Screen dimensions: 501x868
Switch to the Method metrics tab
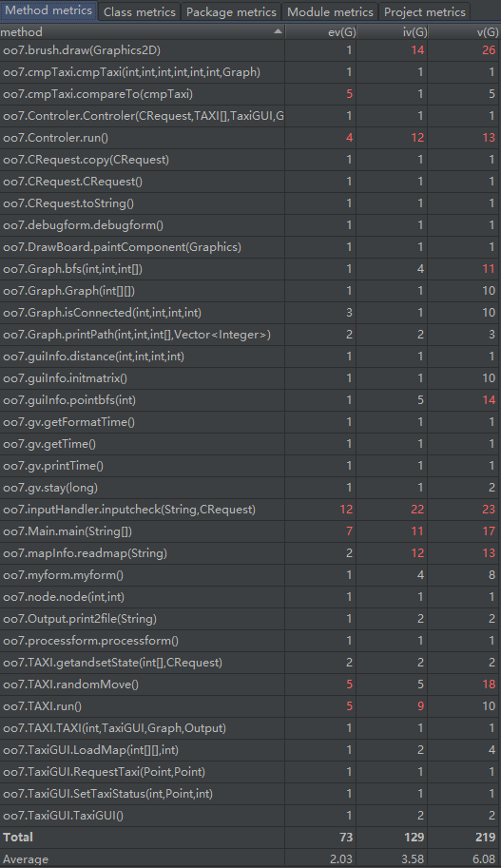[48, 10]
